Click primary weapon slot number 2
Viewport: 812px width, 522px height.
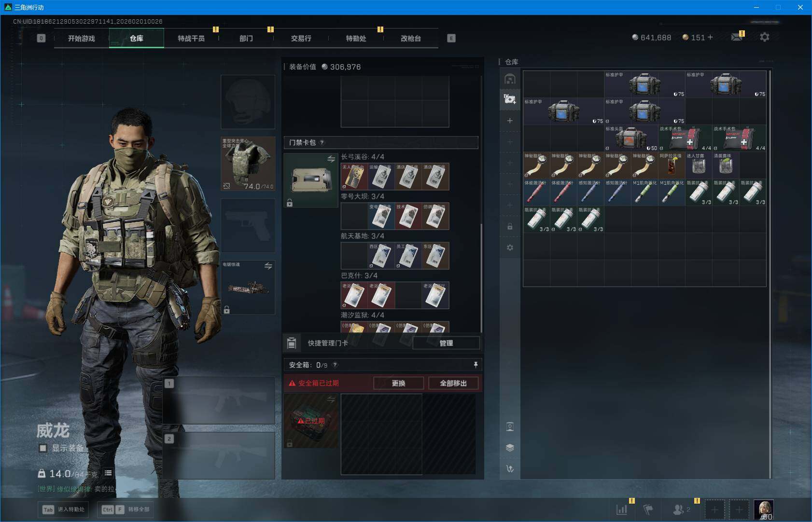tap(219, 455)
